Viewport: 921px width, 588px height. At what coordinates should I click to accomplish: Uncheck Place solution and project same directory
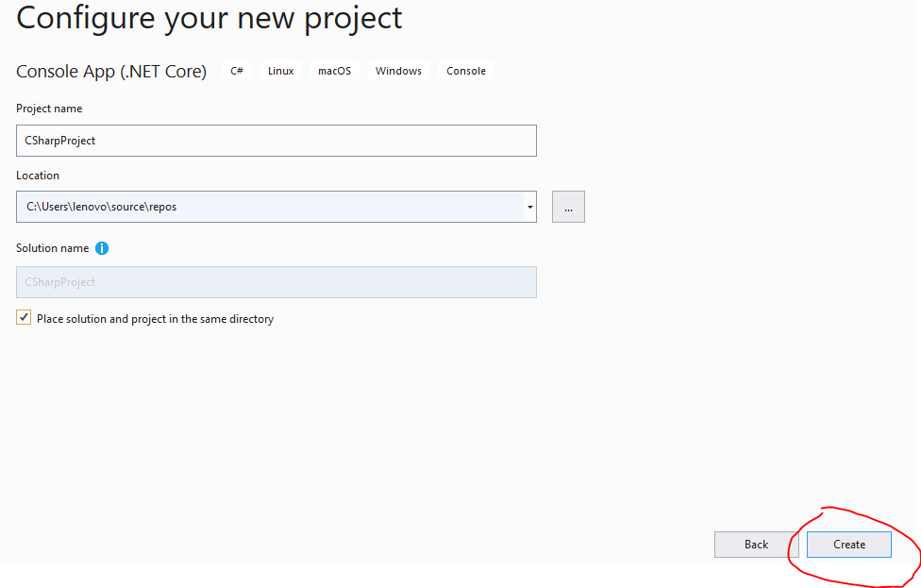tap(24, 318)
